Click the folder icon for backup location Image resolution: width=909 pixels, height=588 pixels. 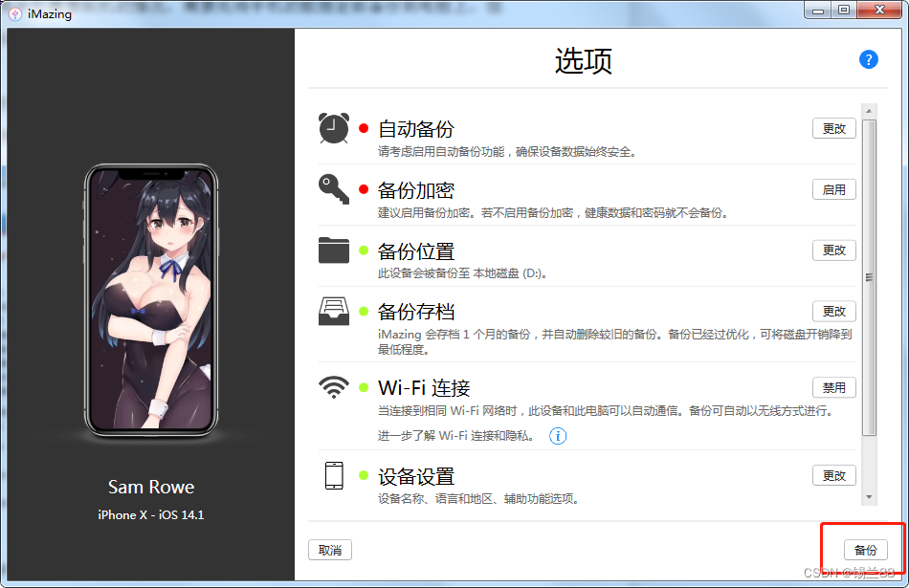click(333, 250)
